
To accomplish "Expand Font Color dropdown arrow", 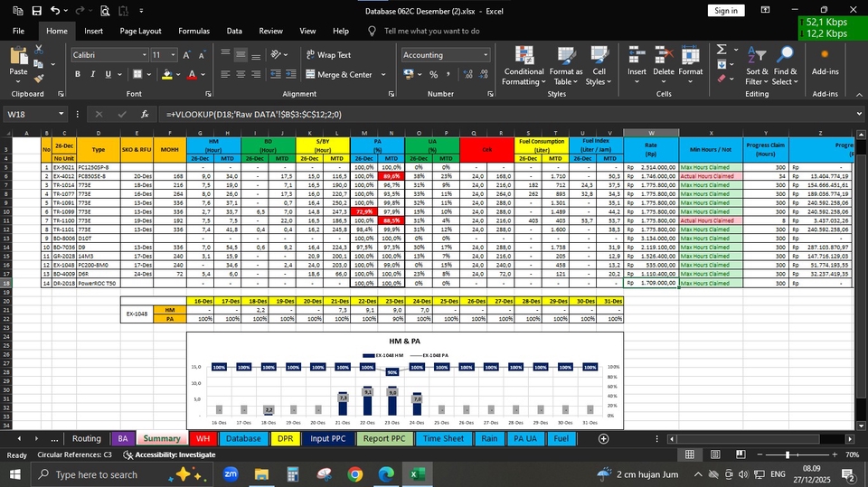I will 203,74.
